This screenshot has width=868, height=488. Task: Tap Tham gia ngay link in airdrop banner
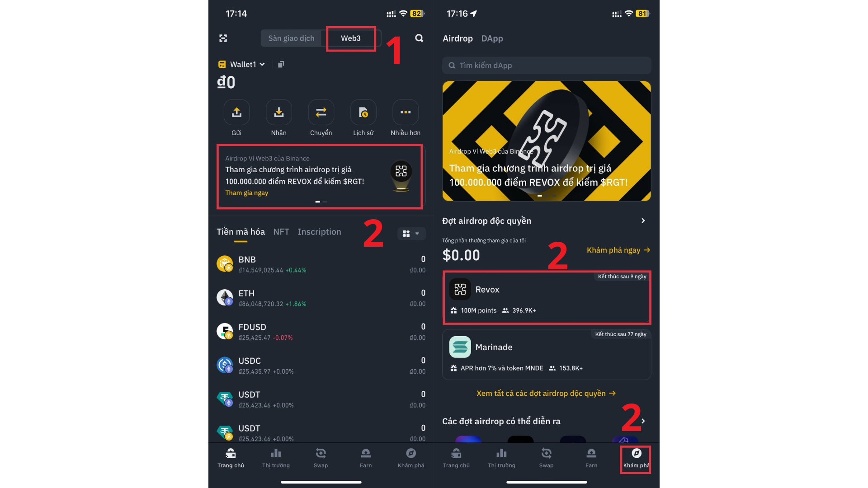pos(247,192)
